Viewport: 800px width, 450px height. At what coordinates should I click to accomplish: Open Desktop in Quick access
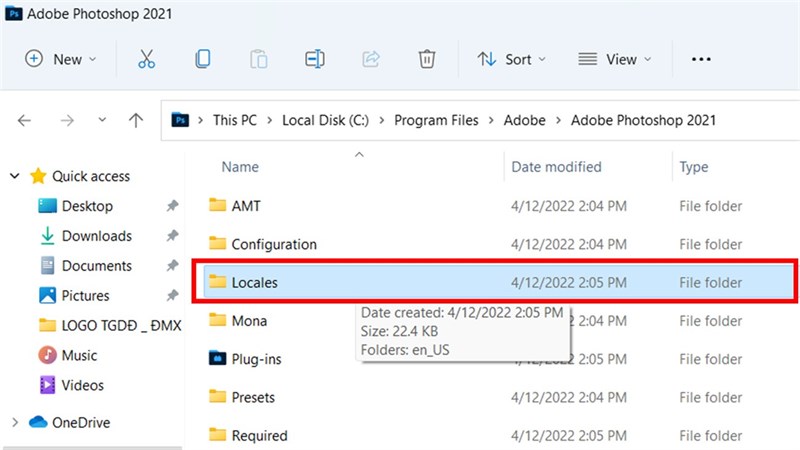pos(87,206)
